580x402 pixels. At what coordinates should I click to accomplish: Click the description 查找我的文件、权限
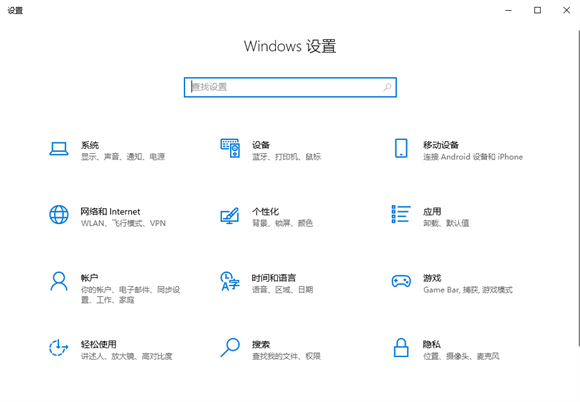286,356
